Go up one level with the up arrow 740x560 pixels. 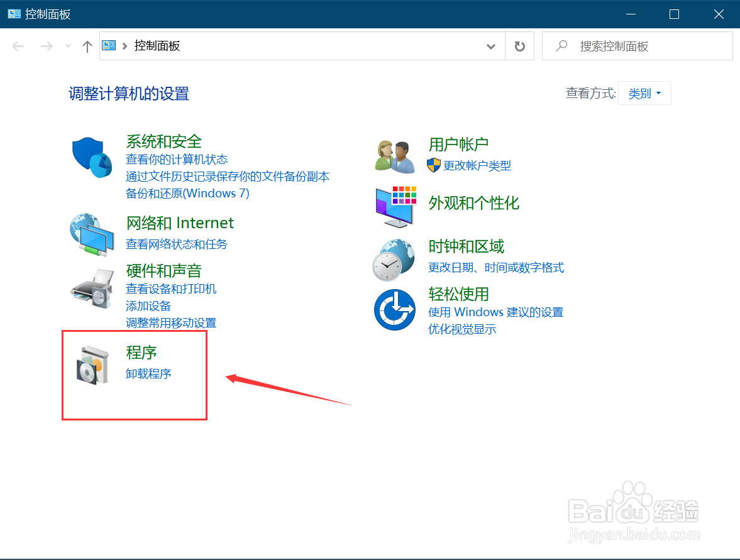87,47
